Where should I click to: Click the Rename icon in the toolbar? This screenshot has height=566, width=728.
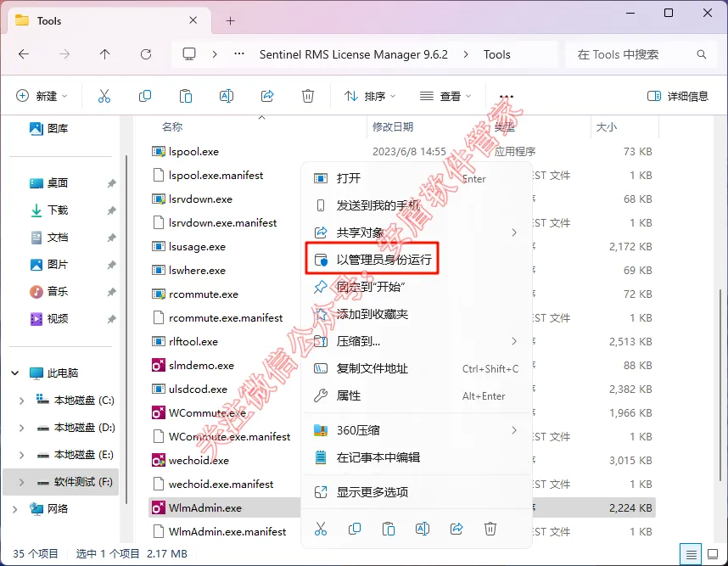coord(226,96)
